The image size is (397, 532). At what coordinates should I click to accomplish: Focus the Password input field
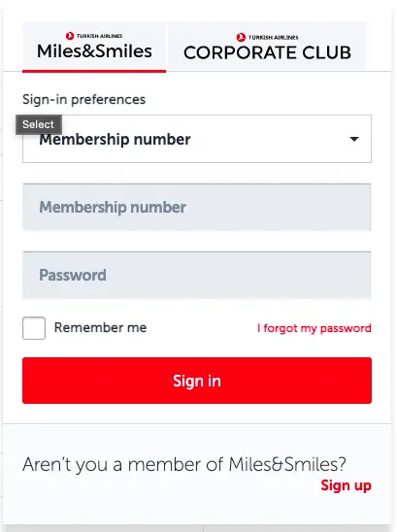point(197,275)
